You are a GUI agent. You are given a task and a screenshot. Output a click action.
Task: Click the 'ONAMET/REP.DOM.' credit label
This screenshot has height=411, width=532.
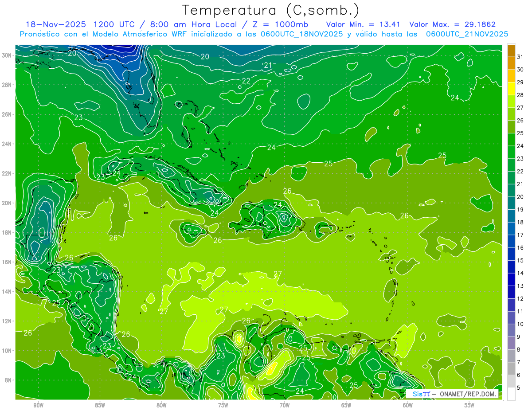468,394
